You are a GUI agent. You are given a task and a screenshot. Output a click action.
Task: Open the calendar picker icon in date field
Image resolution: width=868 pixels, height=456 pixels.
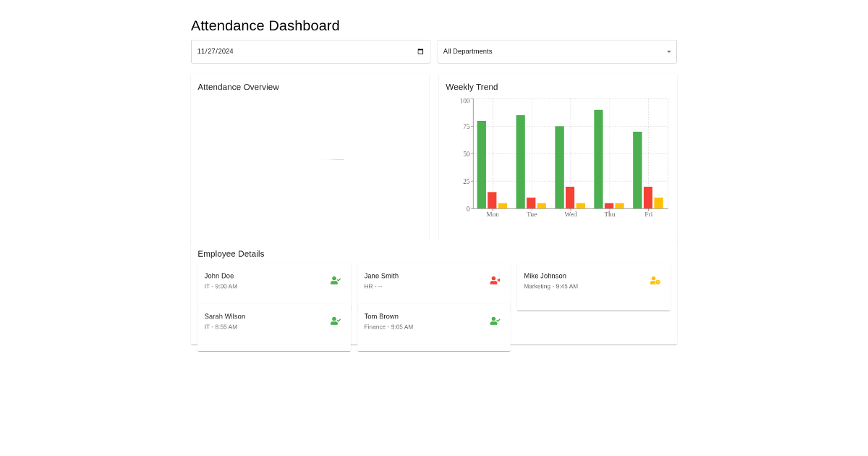pyautogui.click(x=420, y=51)
